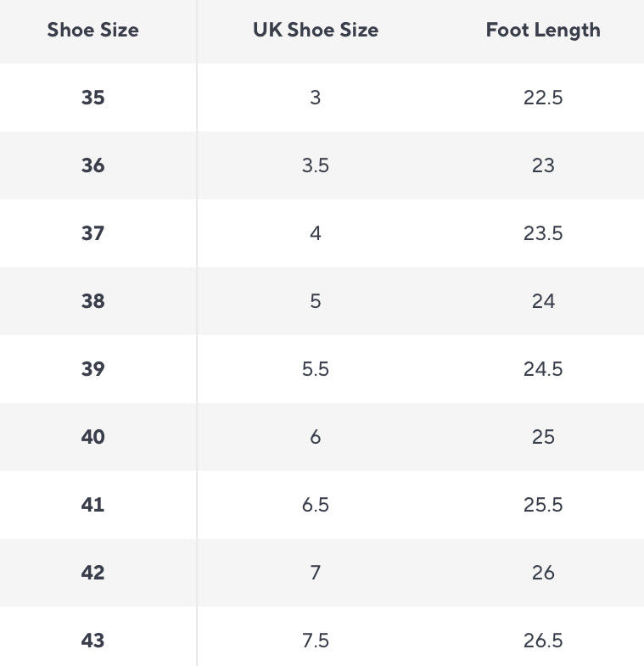The height and width of the screenshot is (666, 644).
Task: Select shoe size 36 row label
Action: (x=92, y=165)
